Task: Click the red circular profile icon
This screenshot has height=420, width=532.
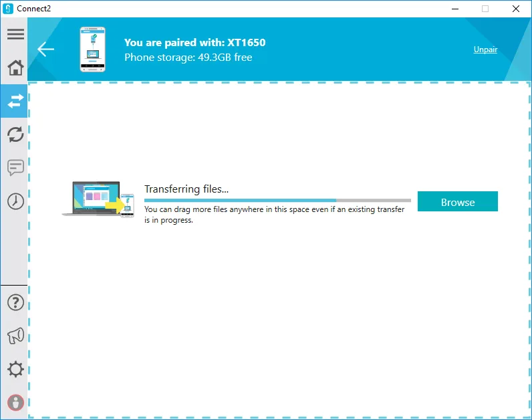Action: 15,403
